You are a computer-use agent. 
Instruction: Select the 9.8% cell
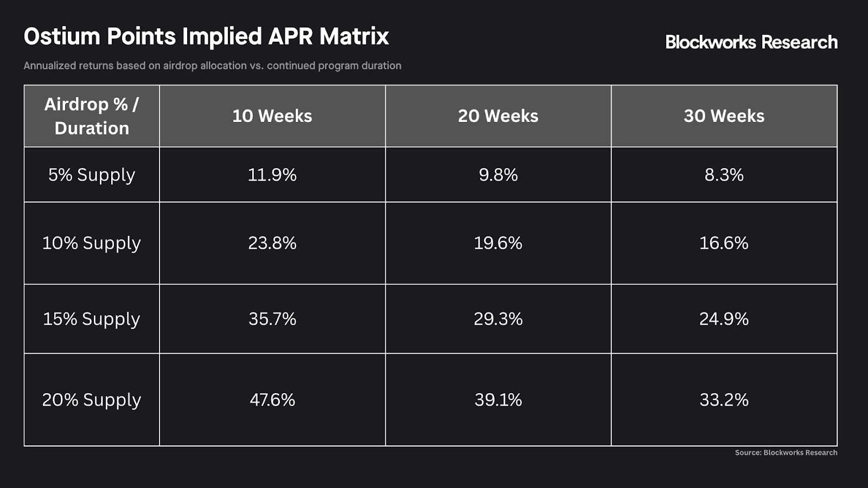pyautogui.click(x=498, y=175)
